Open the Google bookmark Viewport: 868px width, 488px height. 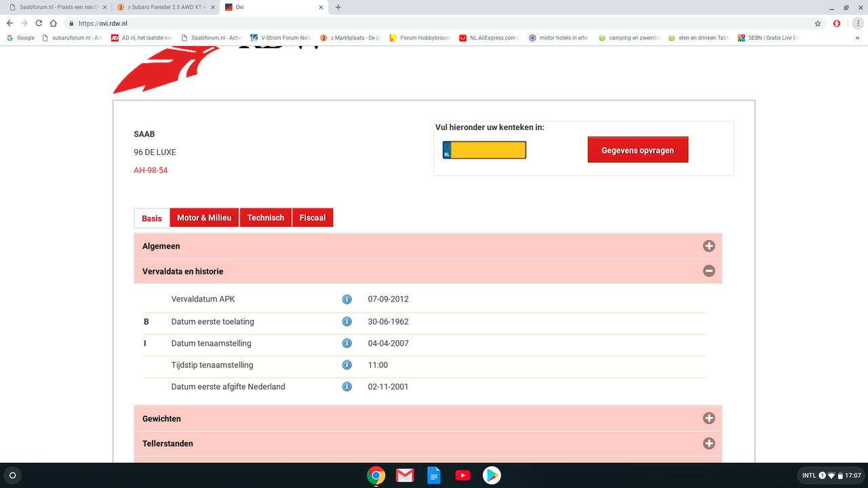(x=20, y=38)
